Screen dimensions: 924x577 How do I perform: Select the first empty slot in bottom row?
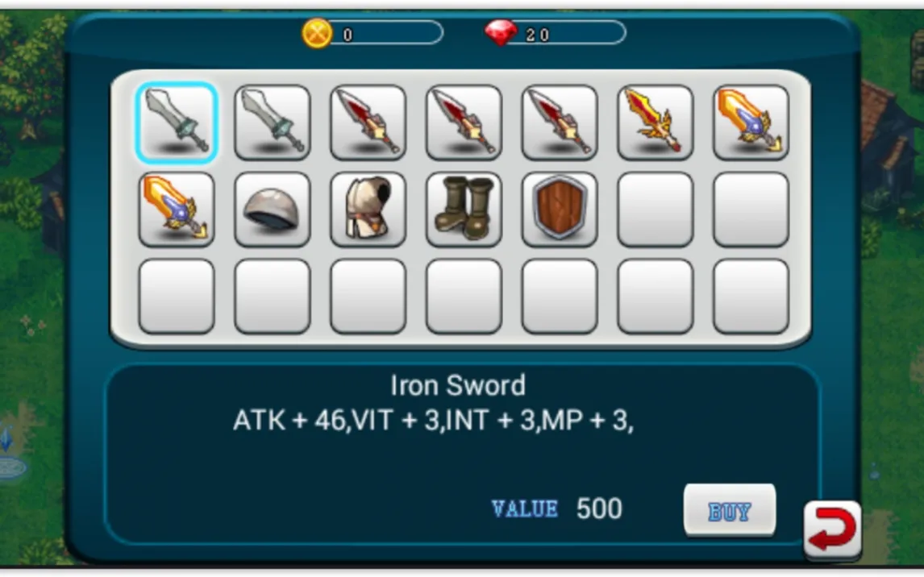click(177, 296)
